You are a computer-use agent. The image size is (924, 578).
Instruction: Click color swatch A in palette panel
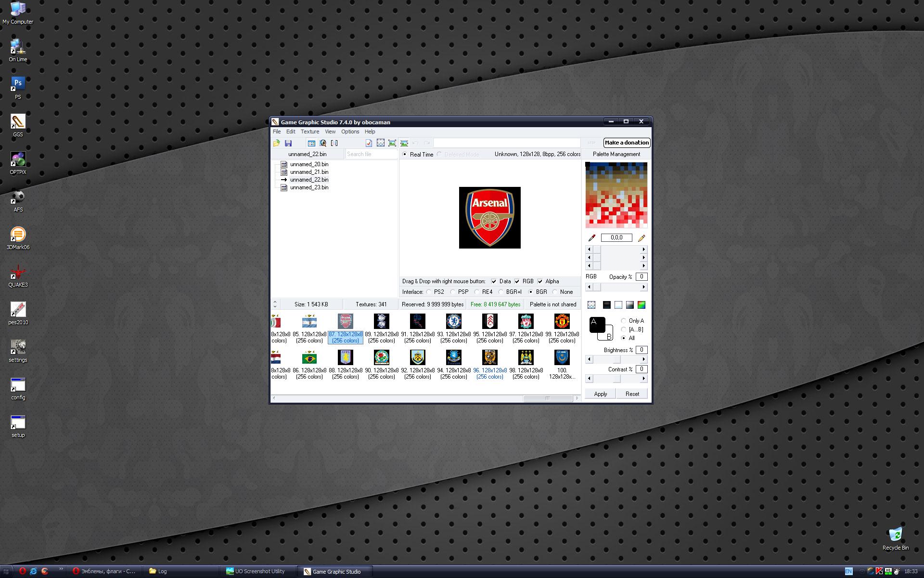[597, 324]
